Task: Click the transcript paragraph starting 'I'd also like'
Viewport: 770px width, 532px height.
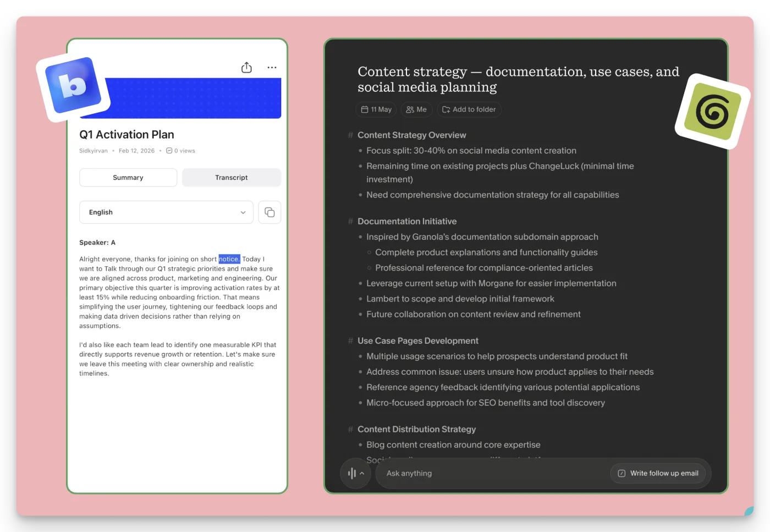Action: pyautogui.click(x=178, y=359)
